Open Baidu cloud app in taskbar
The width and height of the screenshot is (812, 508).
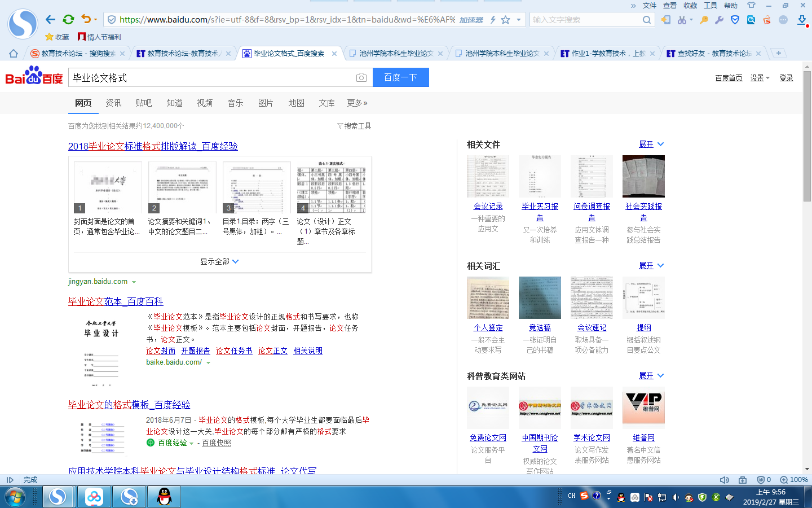94,497
